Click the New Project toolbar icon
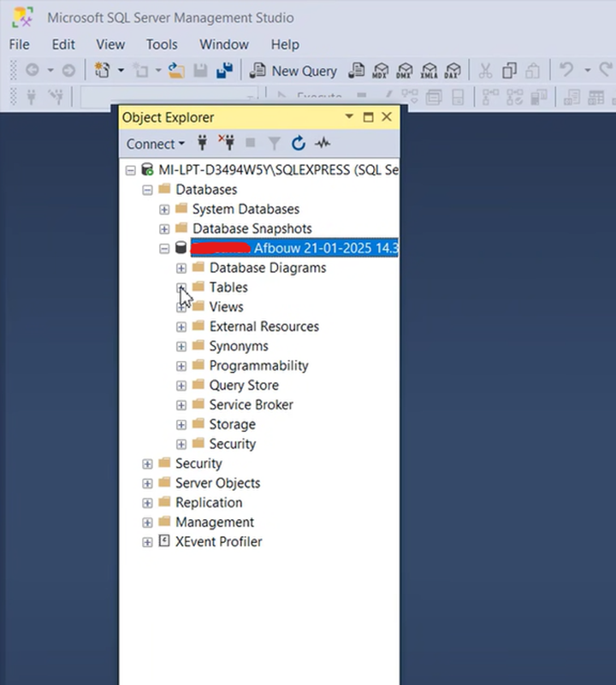This screenshot has height=685, width=616. [103, 70]
